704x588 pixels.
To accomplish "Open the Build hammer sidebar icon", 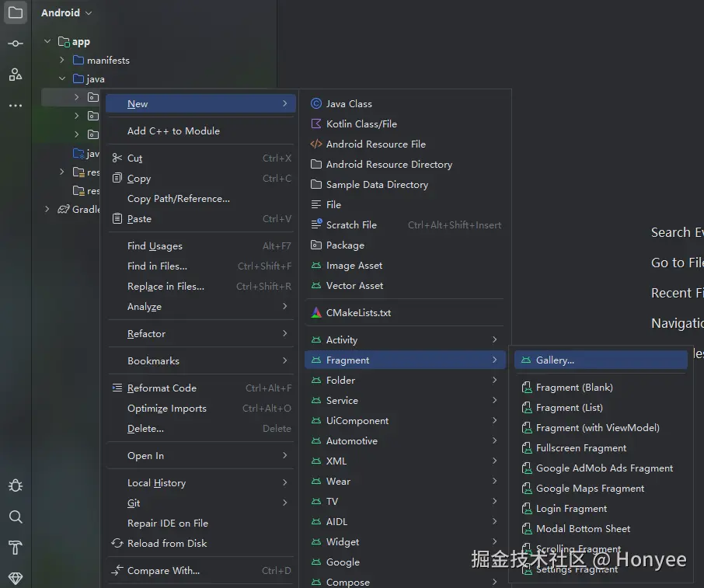I will [16, 548].
